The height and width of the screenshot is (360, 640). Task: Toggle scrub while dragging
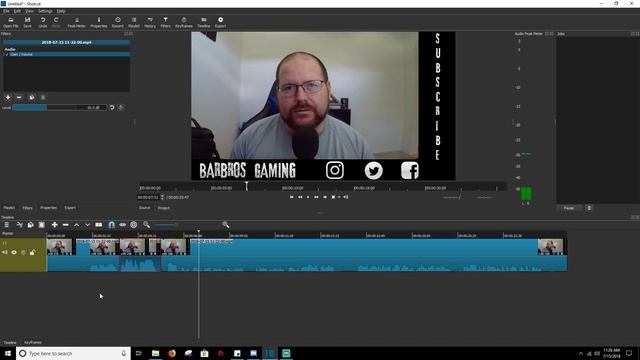122,225
